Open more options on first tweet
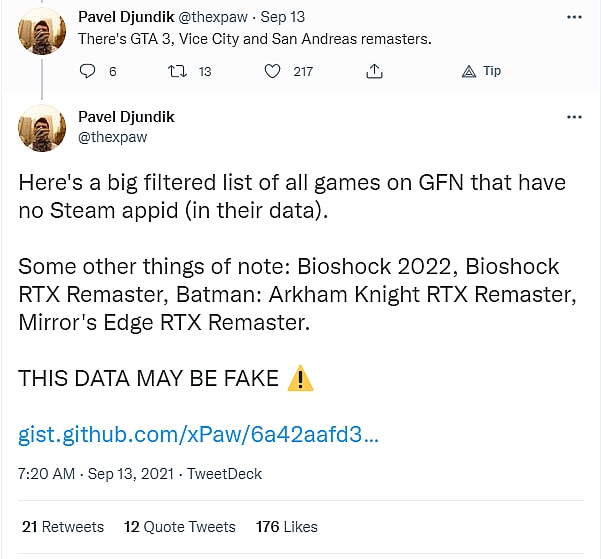Image resolution: width=601 pixels, height=559 pixels. (x=573, y=18)
